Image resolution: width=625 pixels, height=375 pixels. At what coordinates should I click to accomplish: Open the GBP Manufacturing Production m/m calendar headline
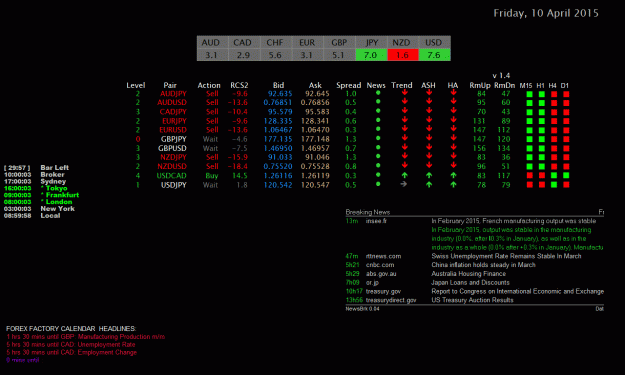click(86, 337)
